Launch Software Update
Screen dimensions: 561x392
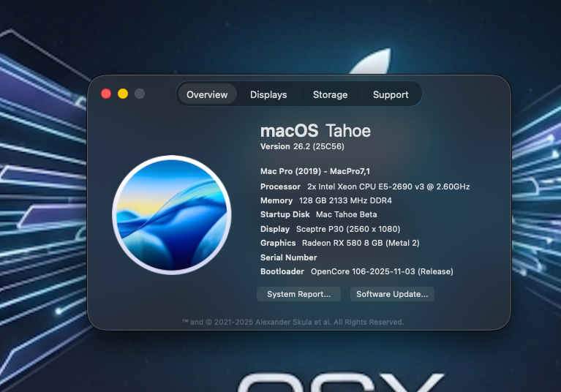(x=392, y=294)
